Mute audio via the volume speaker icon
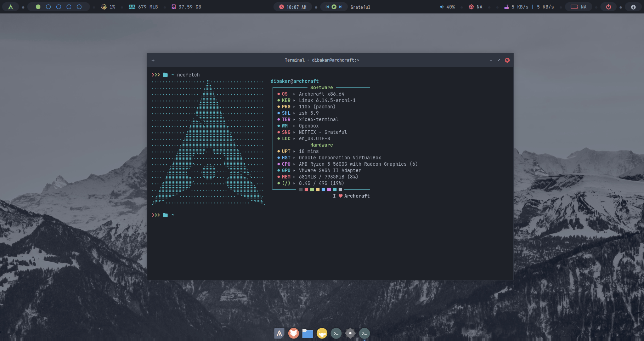The width and height of the screenshot is (644, 341). click(442, 7)
